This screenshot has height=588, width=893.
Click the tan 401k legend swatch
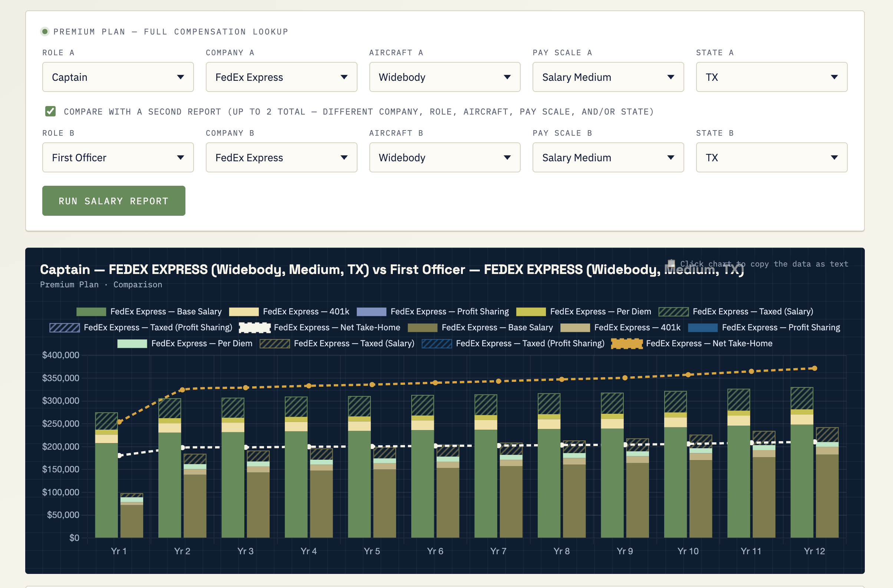(x=575, y=327)
